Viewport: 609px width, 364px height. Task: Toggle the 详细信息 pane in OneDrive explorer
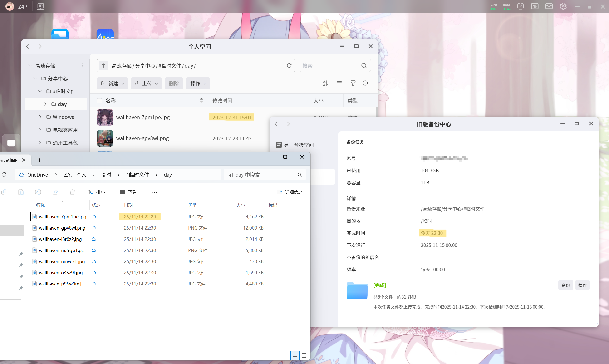290,192
